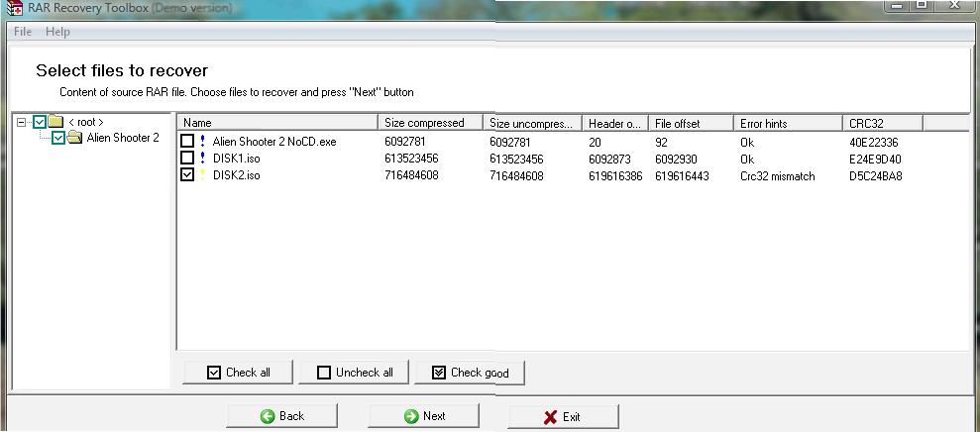The image size is (980, 432).
Task: Click the Alien Shooter 2 folder icon
Action: point(74,139)
